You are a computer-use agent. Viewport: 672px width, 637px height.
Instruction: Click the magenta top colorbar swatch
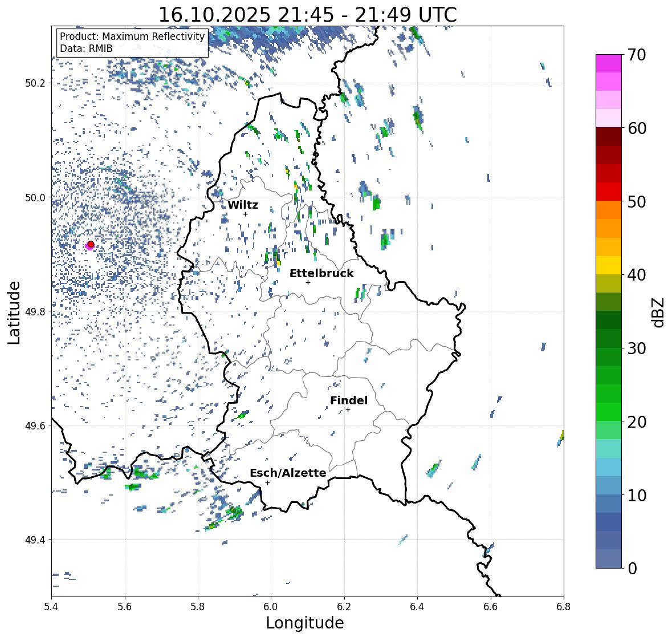(609, 63)
